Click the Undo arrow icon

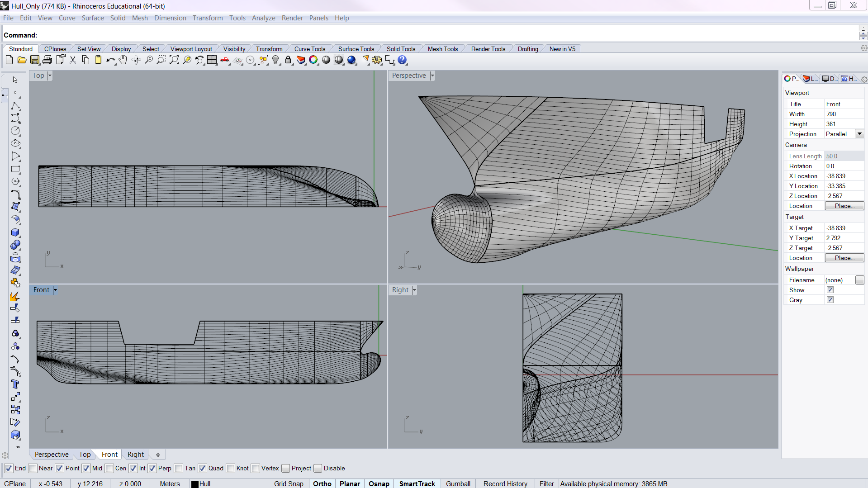pos(110,60)
